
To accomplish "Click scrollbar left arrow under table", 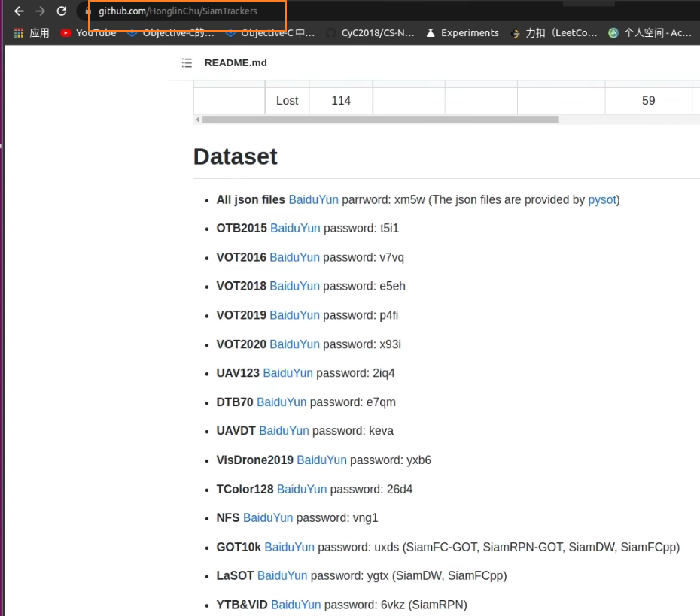I will point(197,120).
